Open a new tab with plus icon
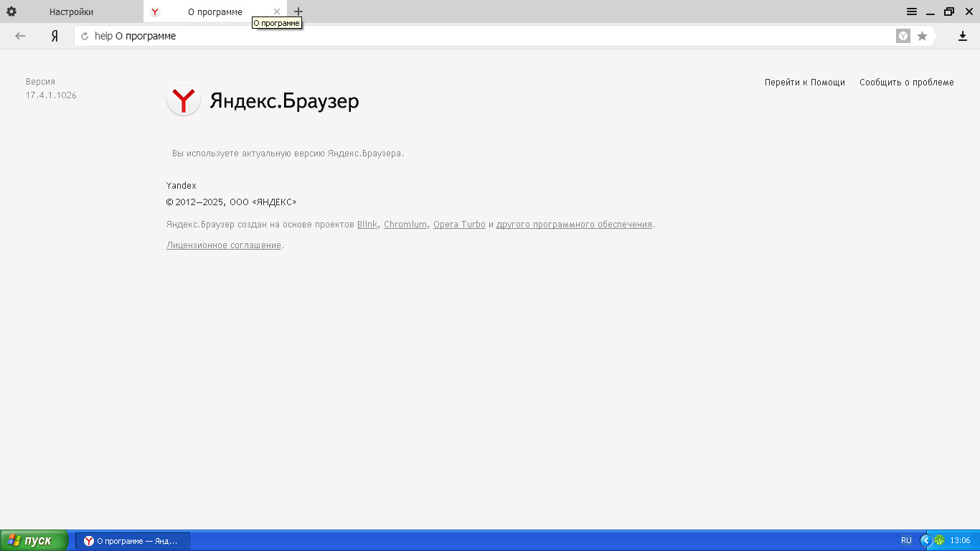The width and height of the screenshot is (980, 551). (x=298, y=11)
